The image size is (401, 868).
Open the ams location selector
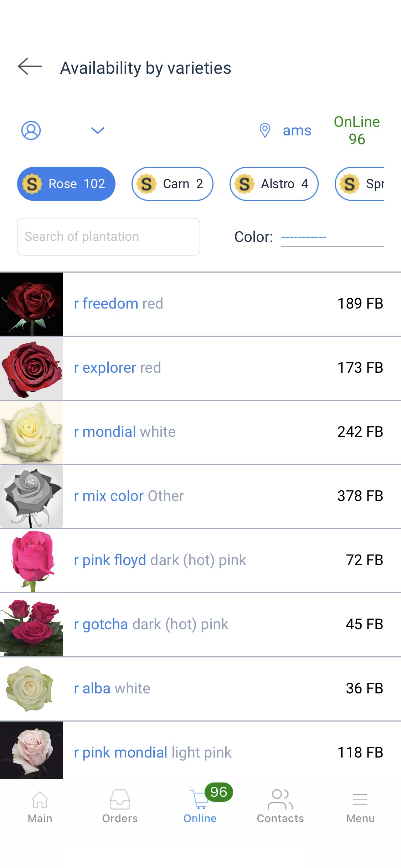(297, 130)
